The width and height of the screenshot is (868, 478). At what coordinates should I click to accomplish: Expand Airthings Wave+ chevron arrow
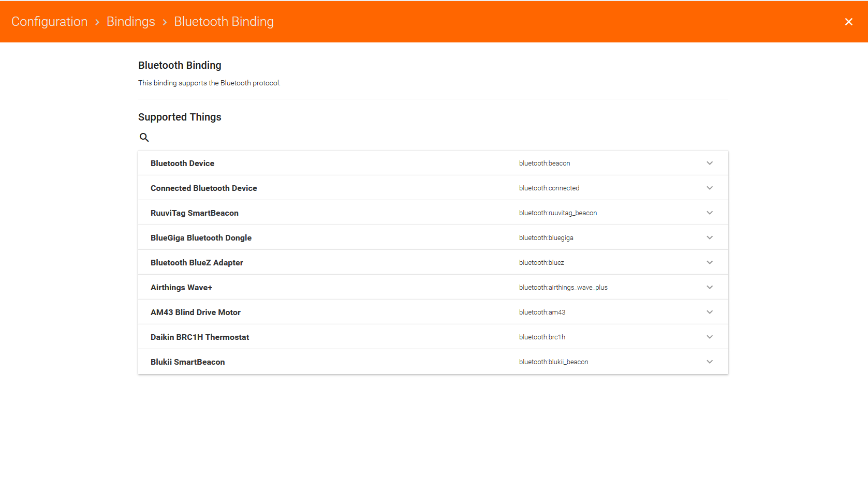710,288
